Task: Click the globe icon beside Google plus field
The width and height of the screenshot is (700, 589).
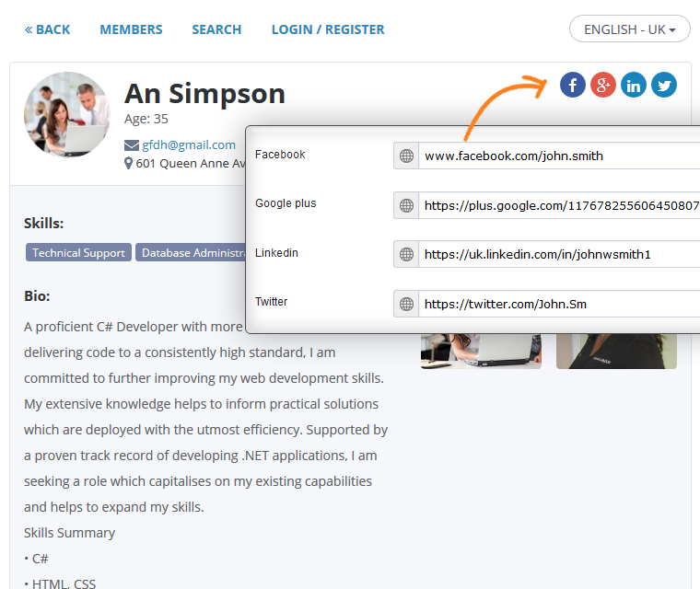Action: [x=406, y=205]
